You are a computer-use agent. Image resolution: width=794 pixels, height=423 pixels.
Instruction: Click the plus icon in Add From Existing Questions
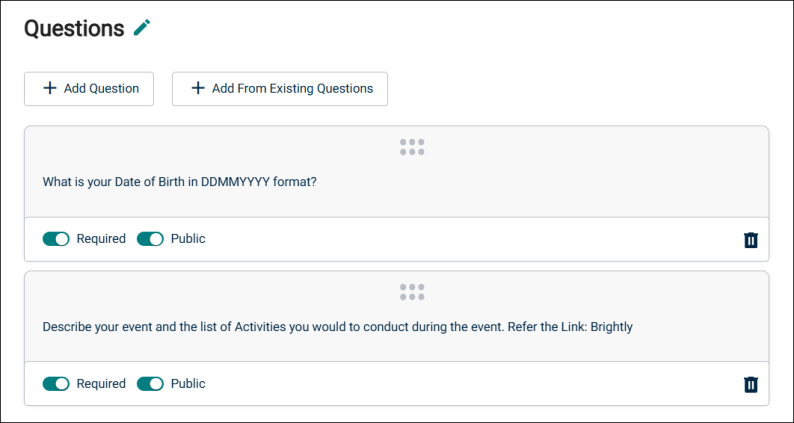197,88
